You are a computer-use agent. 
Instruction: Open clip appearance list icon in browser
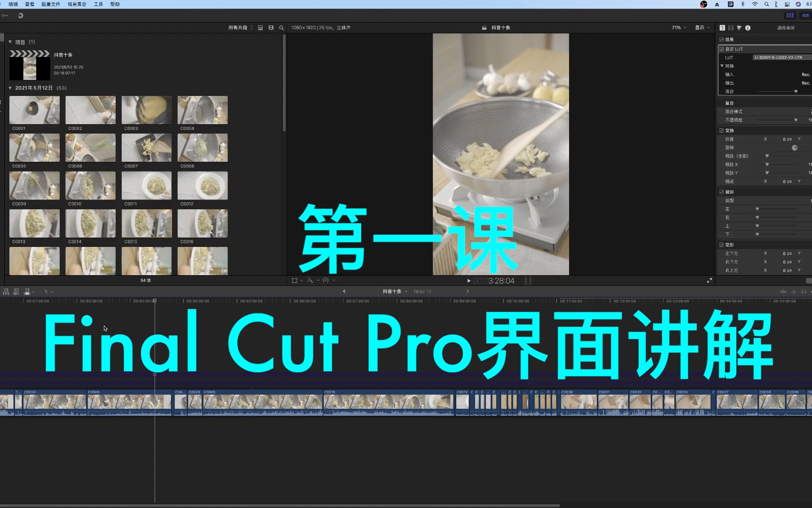260,28
